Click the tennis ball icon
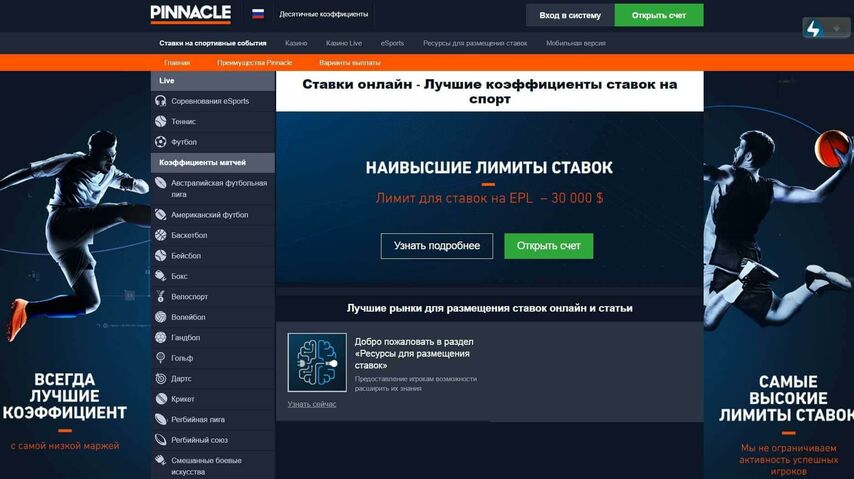Screen dimensions: 854x479 click(161, 122)
